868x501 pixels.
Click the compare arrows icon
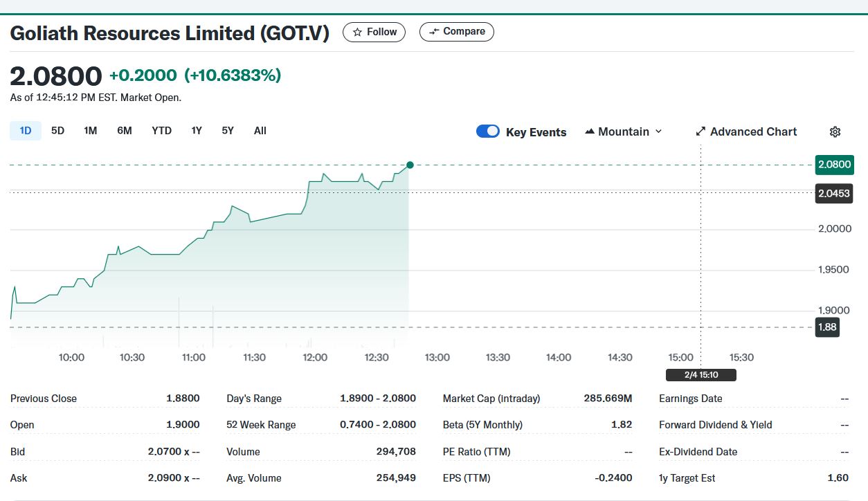[x=434, y=32]
